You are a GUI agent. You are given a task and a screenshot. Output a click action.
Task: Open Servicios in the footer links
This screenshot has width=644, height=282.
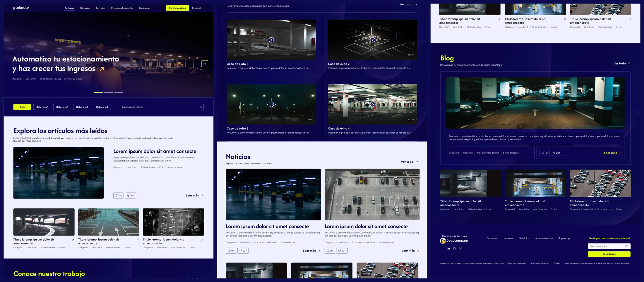524,238
